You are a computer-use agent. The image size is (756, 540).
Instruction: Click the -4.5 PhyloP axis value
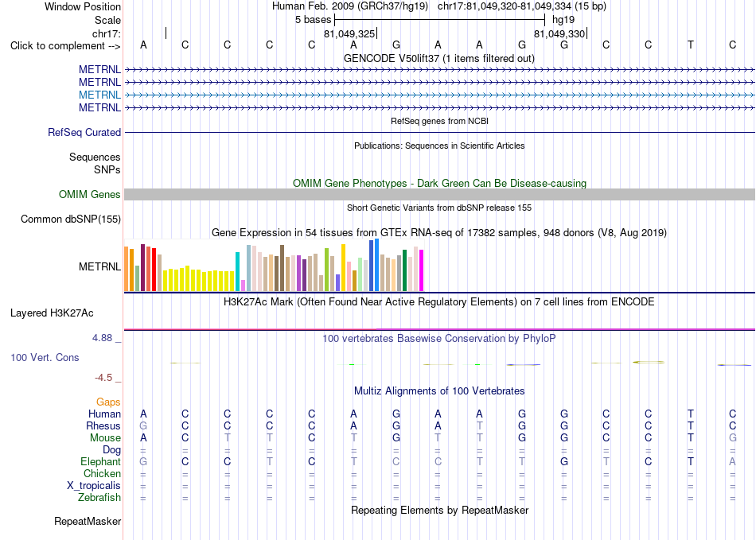[103, 377]
